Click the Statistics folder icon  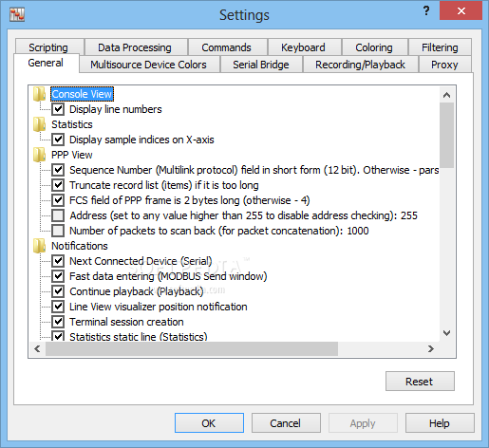pos(39,124)
